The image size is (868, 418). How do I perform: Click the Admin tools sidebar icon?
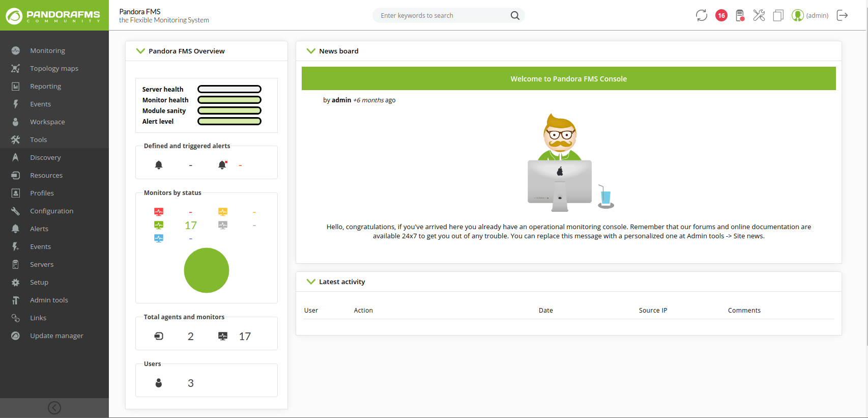pos(16,300)
